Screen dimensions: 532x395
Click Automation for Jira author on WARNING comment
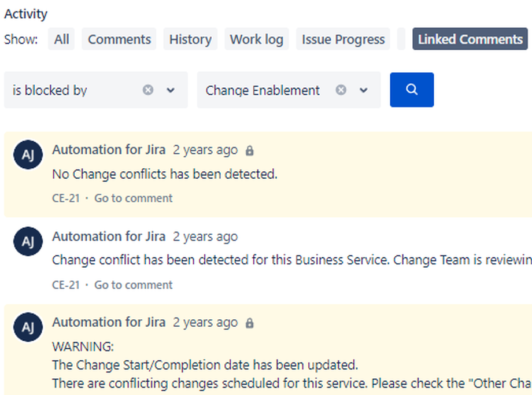(109, 322)
